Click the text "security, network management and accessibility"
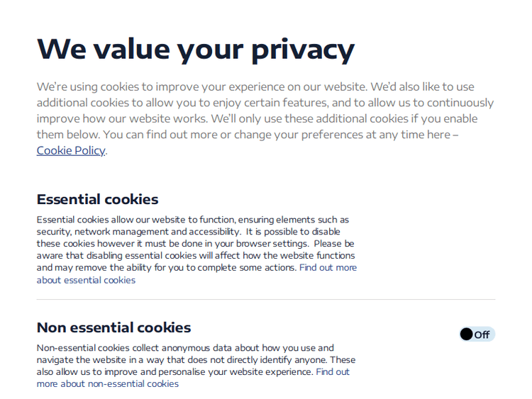 (x=138, y=232)
